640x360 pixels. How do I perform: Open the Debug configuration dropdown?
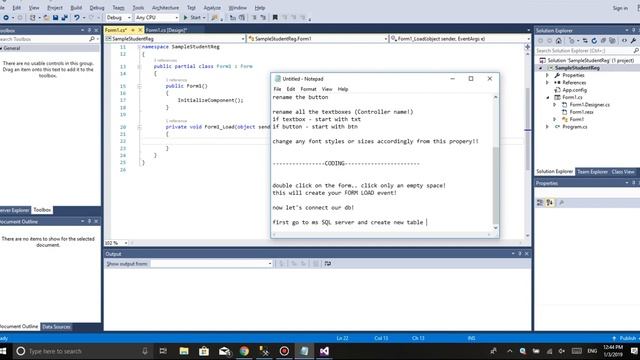pyautogui.click(x=118, y=18)
